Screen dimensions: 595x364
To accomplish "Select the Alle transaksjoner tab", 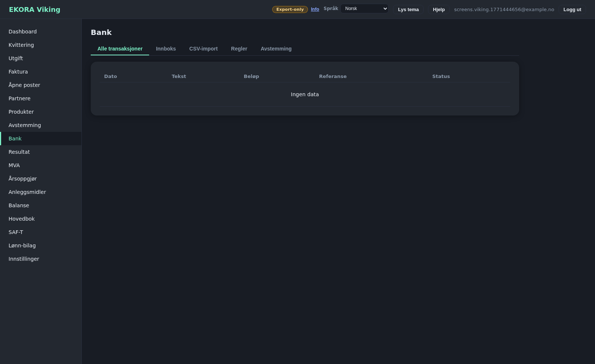I will point(120,49).
